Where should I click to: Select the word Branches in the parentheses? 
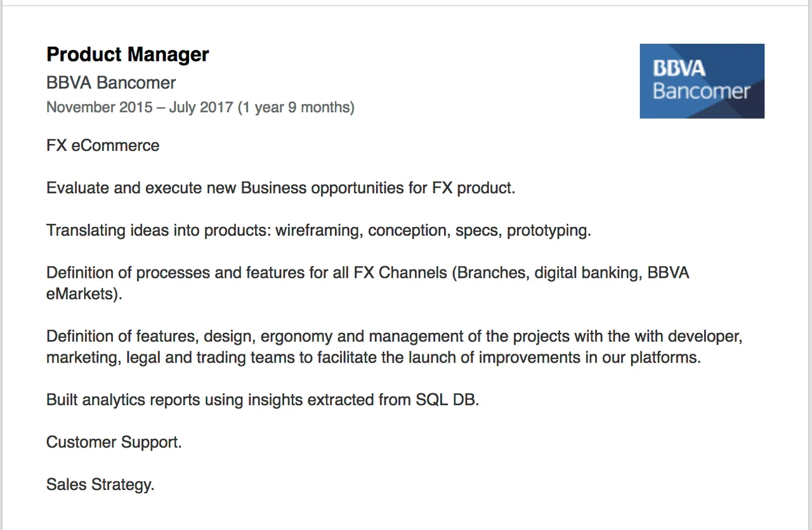point(491,273)
